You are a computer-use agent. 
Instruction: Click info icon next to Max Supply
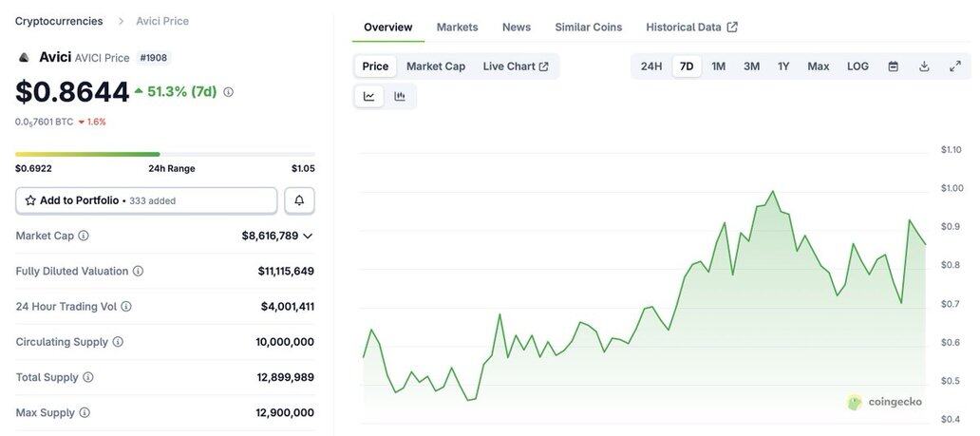pyautogui.click(x=85, y=412)
